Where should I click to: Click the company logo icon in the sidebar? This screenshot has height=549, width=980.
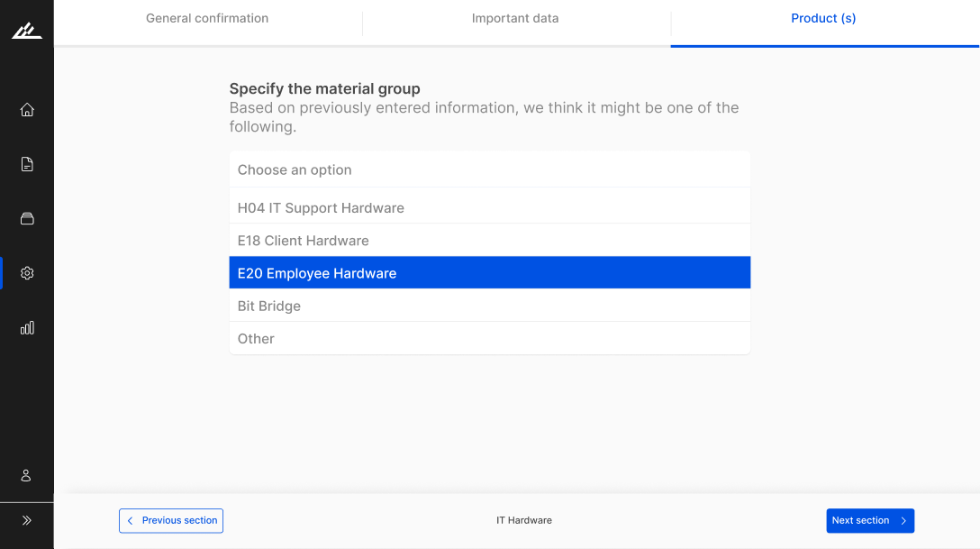tap(26, 31)
